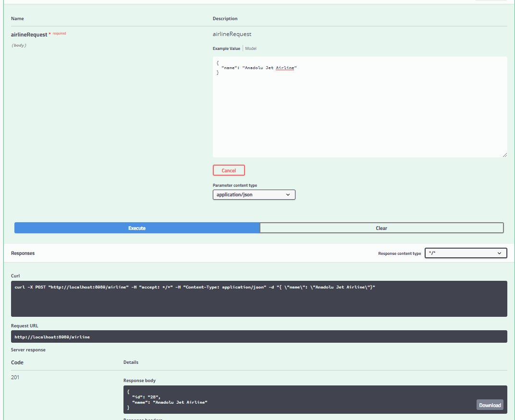Click the textarea resize handle

pos(505,155)
